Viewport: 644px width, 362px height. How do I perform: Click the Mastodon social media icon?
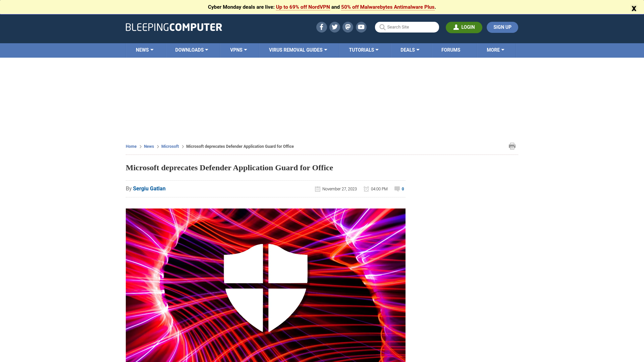(348, 27)
